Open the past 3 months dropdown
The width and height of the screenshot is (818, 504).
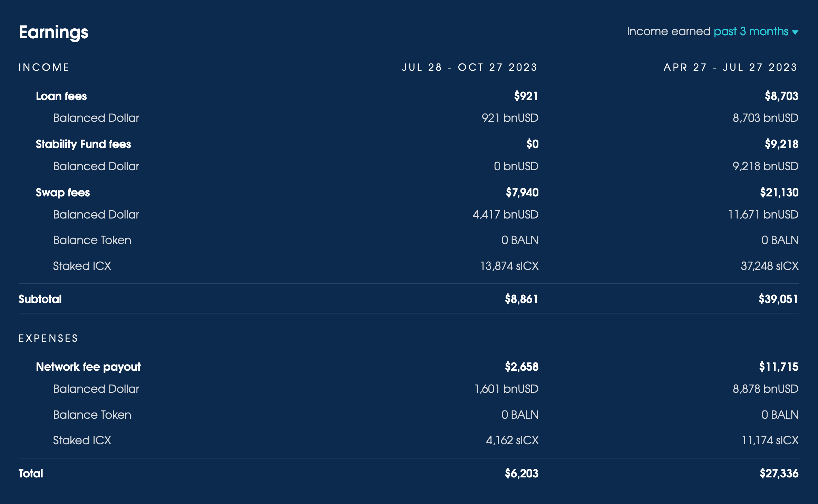(x=756, y=32)
